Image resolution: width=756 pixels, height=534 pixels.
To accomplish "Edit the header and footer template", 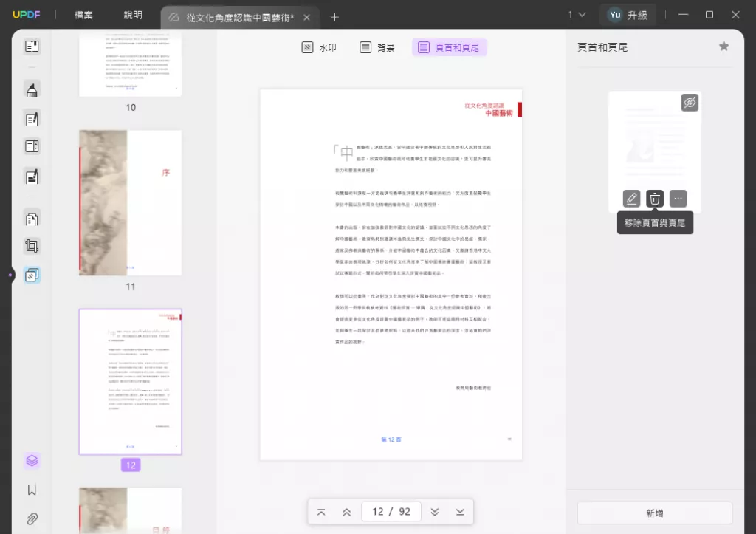I will tap(631, 199).
